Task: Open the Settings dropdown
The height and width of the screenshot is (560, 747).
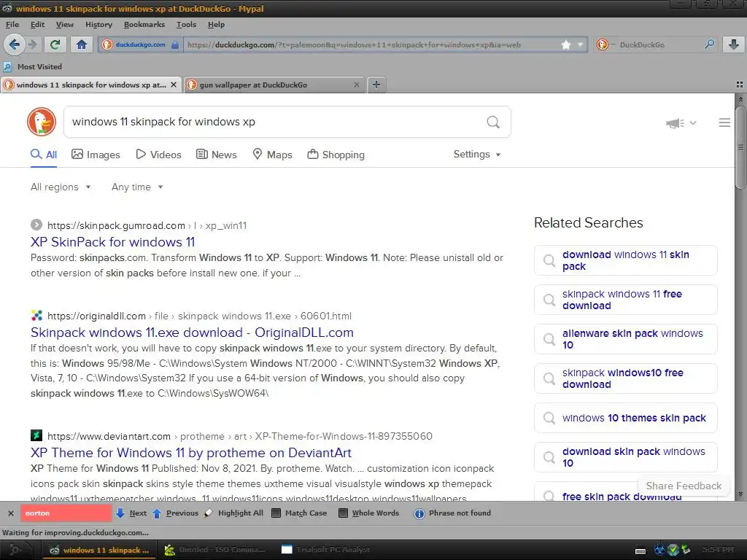Action: point(477,155)
